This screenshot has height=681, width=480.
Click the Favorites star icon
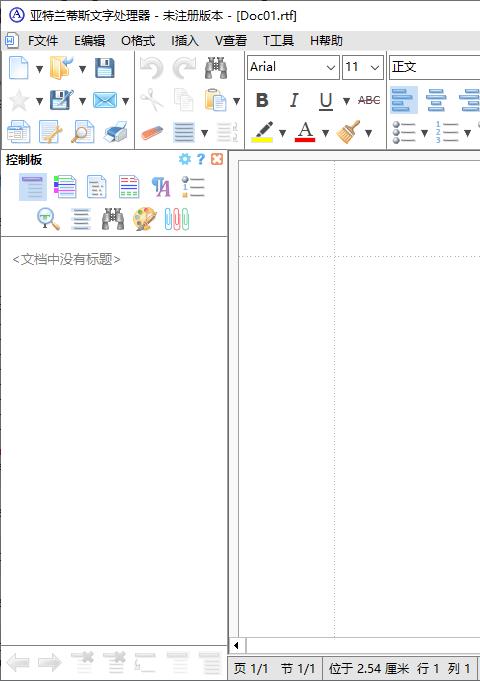(19, 100)
